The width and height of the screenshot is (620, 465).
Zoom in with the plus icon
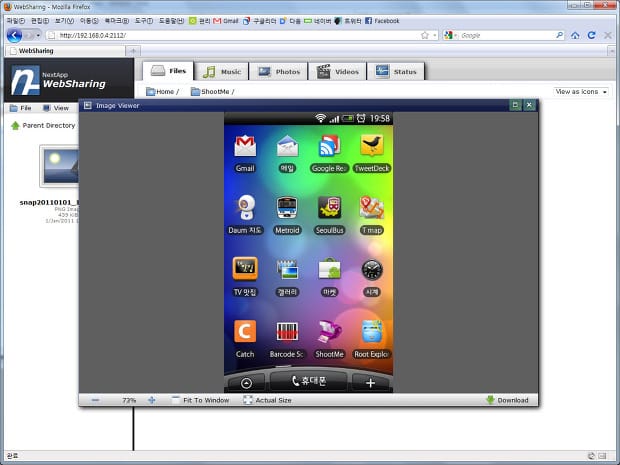click(x=152, y=400)
